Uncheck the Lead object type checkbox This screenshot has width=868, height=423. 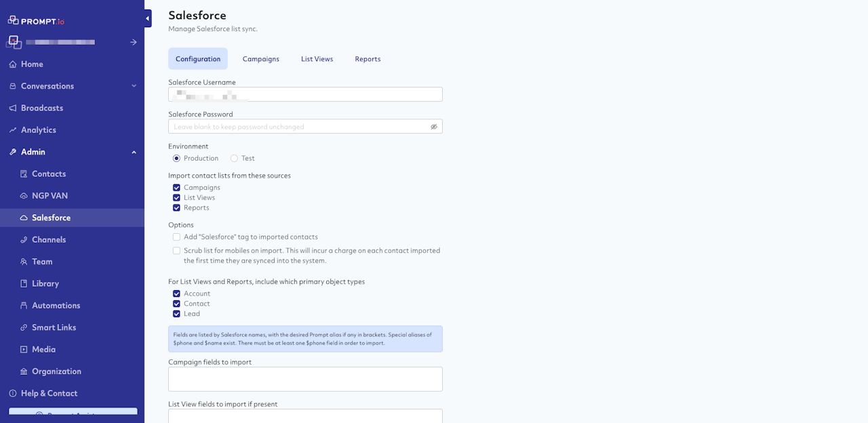[x=176, y=314]
